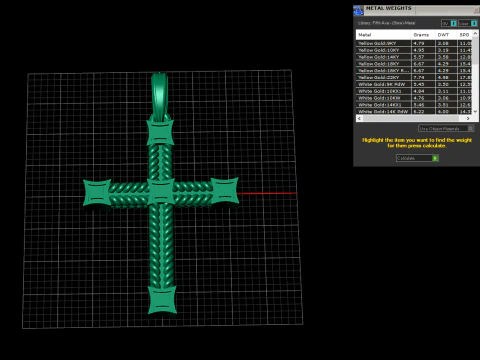Screen dimensions: 480x360
Task: Click table scroll-down arrow
Action: (476, 111)
